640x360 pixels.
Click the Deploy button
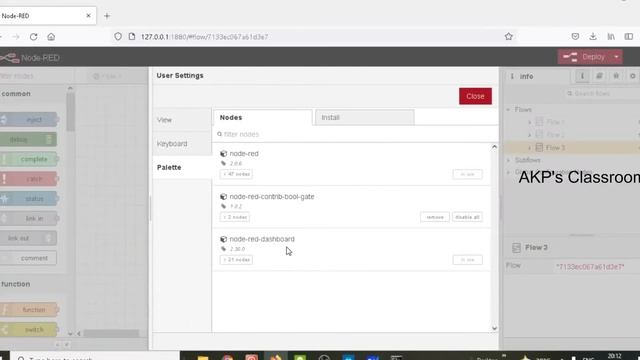[584, 57]
